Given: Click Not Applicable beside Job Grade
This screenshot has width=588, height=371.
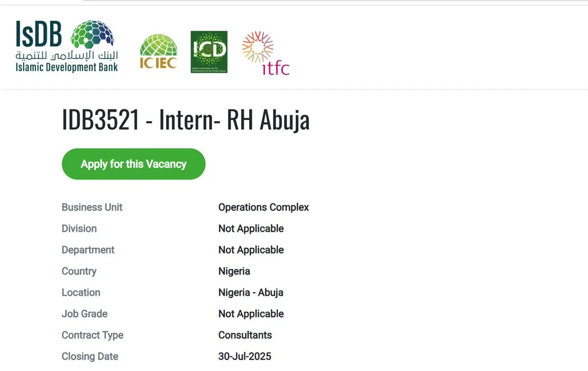Looking at the screenshot, I should click(x=251, y=314).
